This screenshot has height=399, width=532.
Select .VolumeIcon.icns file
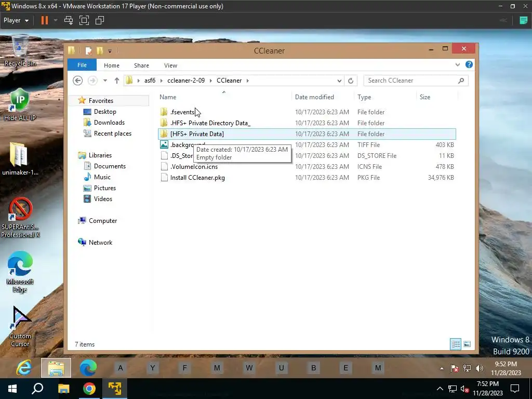(307, 167)
